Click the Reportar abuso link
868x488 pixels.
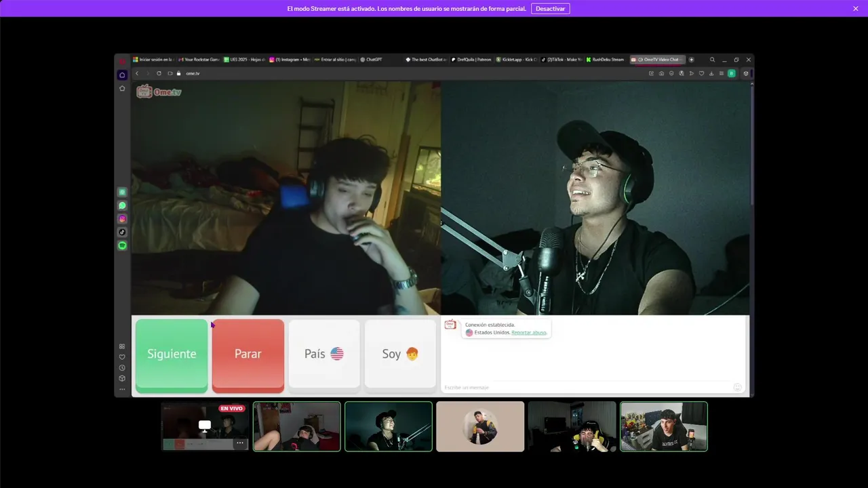(529, 333)
